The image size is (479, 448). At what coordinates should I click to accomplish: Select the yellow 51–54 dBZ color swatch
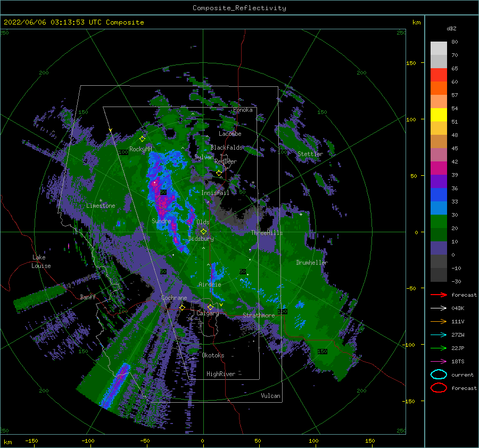click(439, 115)
